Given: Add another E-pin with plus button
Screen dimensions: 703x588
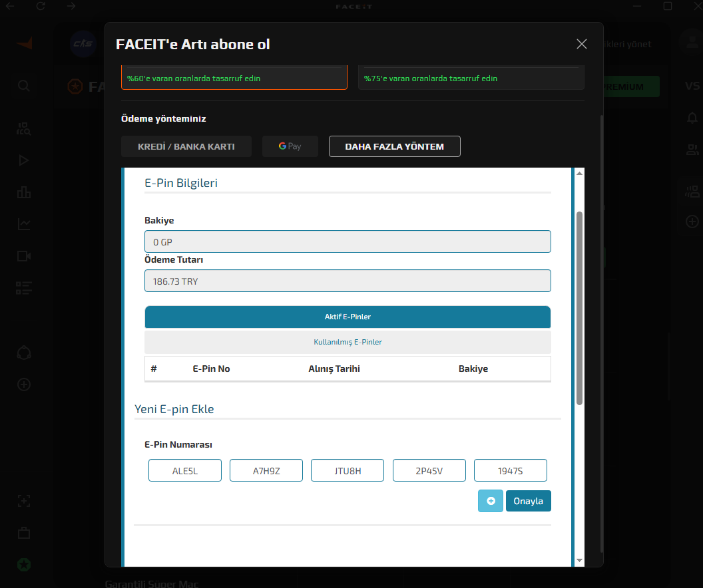Looking at the screenshot, I should [x=491, y=501].
